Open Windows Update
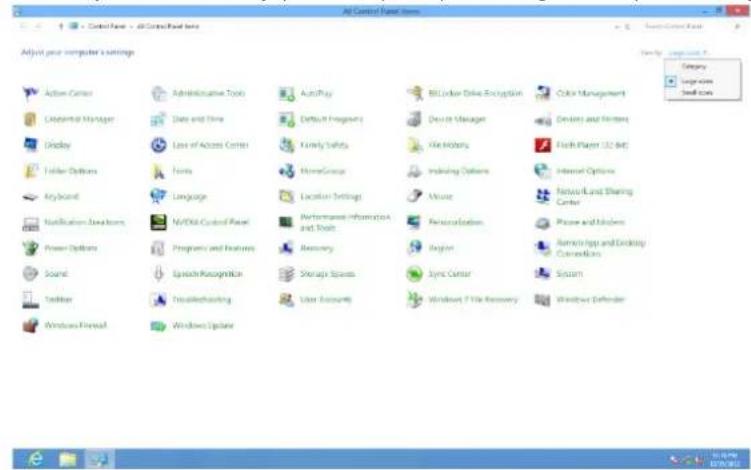This screenshot has width=751, height=470. 192,326
